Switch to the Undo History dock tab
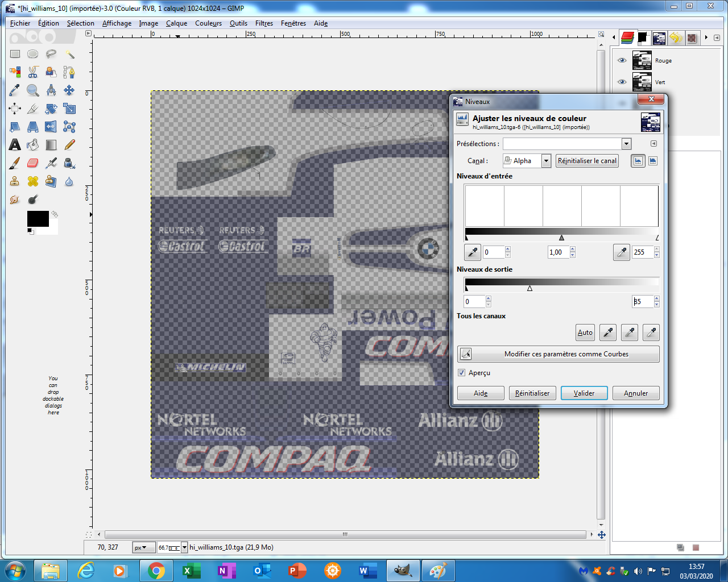The height and width of the screenshot is (582, 728). 675,38
